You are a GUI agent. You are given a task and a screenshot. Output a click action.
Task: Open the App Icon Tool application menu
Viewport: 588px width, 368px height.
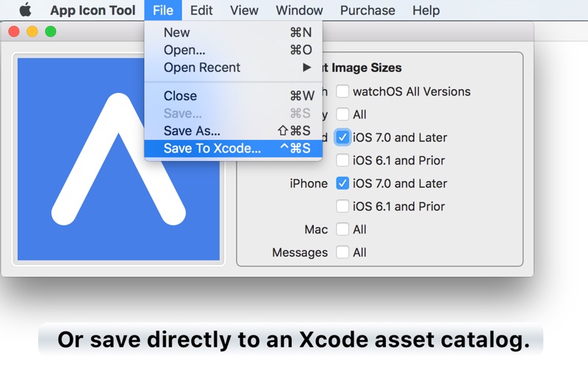(x=93, y=10)
